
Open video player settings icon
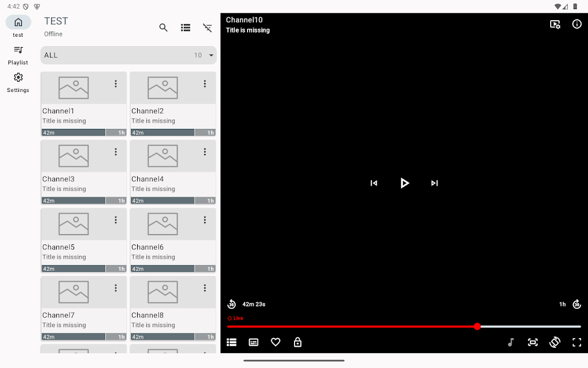point(555,24)
